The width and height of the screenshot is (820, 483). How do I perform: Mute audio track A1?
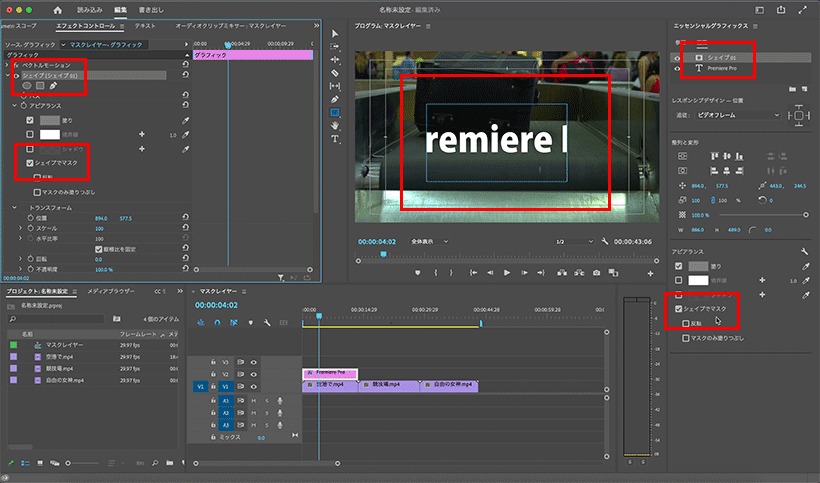click(254, 401)
